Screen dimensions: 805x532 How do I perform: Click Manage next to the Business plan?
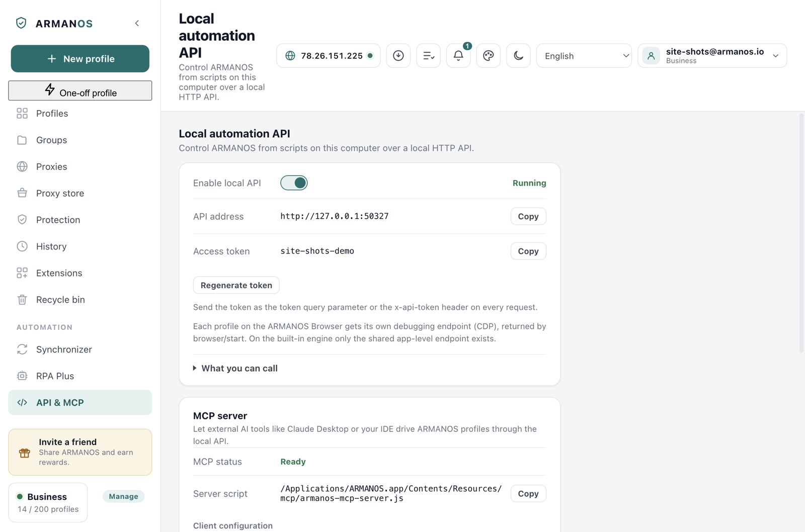click(123, 496)
